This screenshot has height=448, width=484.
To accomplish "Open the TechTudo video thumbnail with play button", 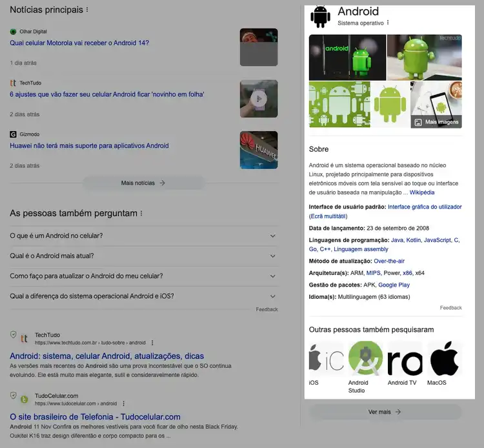I will click(x=259, y=99).
